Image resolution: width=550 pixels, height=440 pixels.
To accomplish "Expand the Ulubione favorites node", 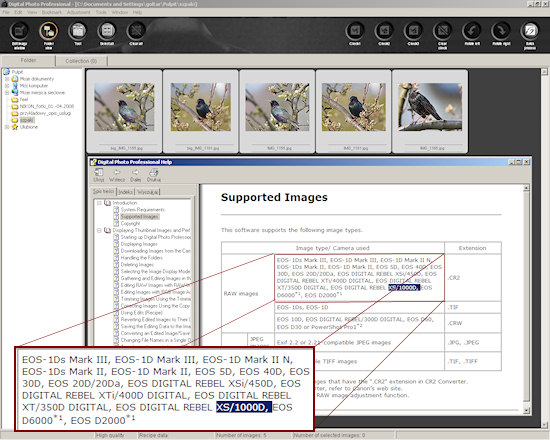I will [x=7, y=127].
